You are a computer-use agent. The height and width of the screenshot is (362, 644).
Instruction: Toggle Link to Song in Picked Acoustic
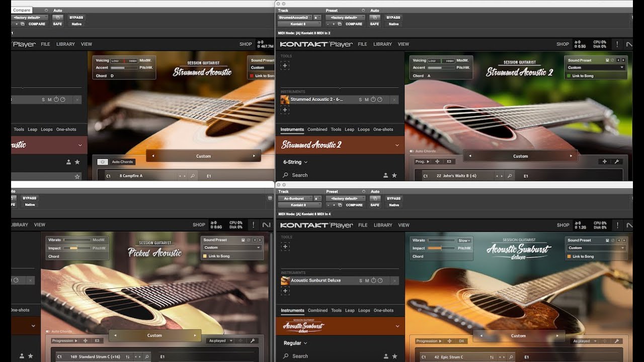[205, 256]
